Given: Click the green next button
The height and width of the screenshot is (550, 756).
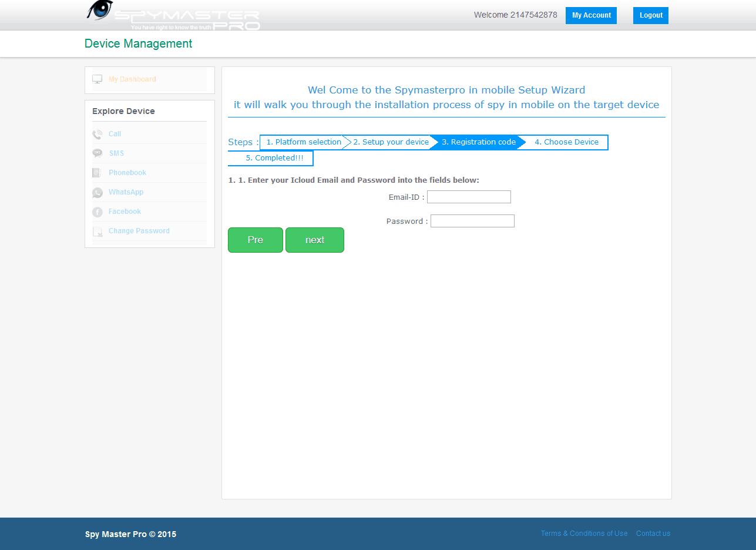Looking at the screenshot, I should 315,240.
